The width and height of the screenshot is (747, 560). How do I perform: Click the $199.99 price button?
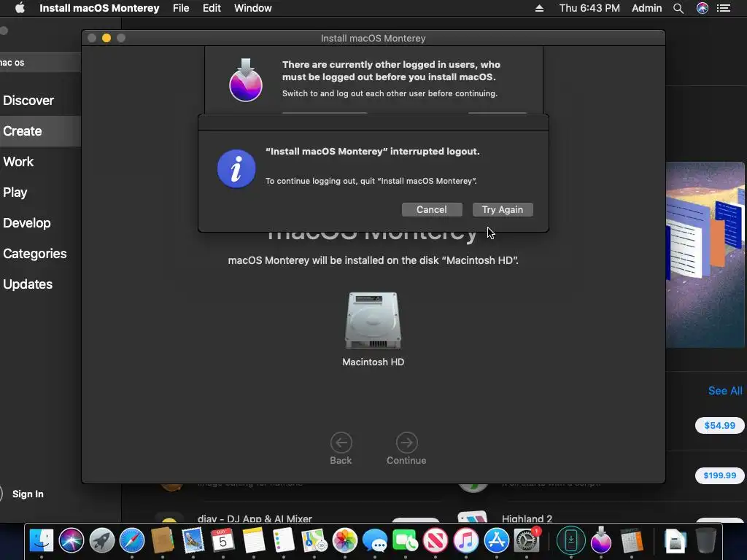[x=719, y=475]
